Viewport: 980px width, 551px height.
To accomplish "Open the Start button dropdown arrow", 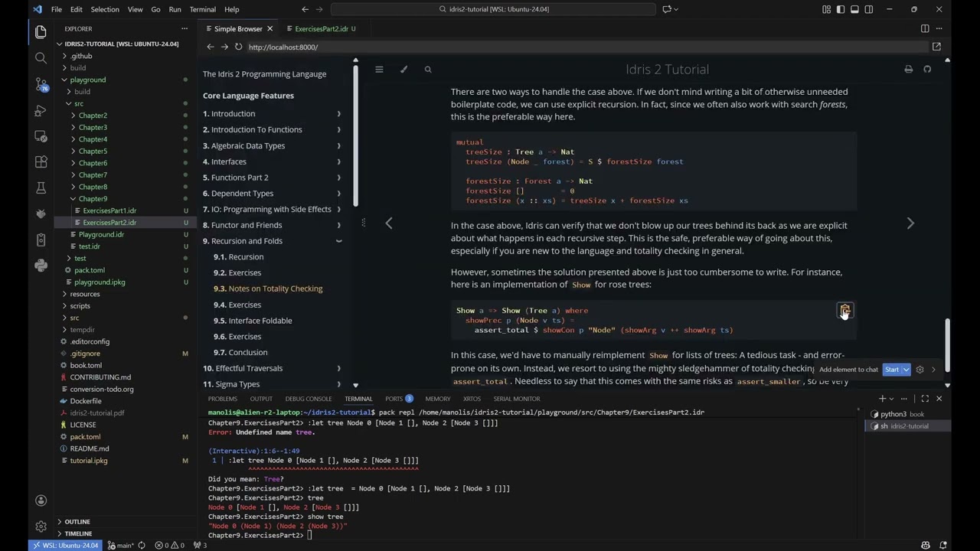I will [x=906, y=370].
